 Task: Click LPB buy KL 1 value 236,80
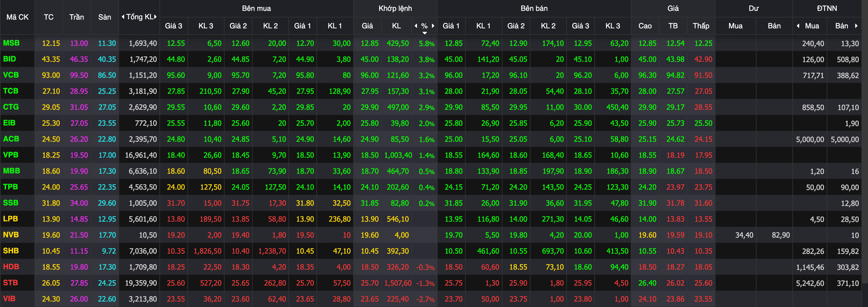click(340, 219)
